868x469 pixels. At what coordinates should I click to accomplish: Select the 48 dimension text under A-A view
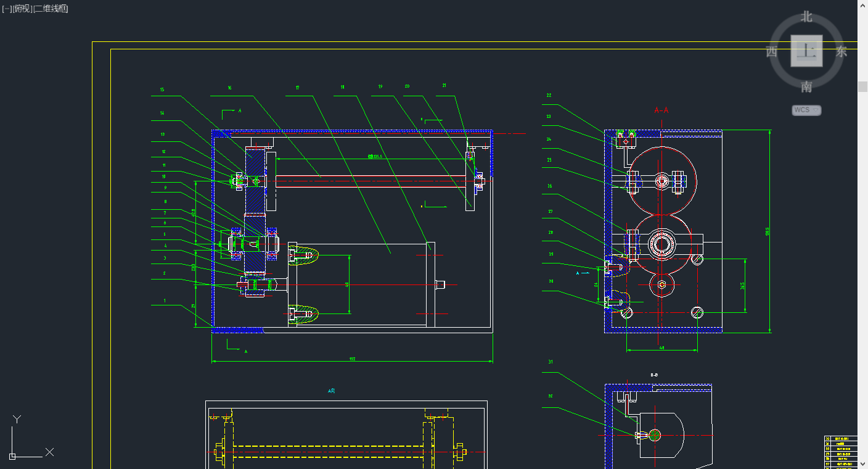661,348
